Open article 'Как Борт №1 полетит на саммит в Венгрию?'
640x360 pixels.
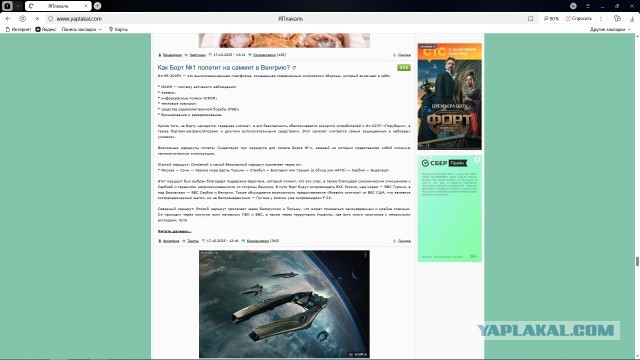[224, 68]
